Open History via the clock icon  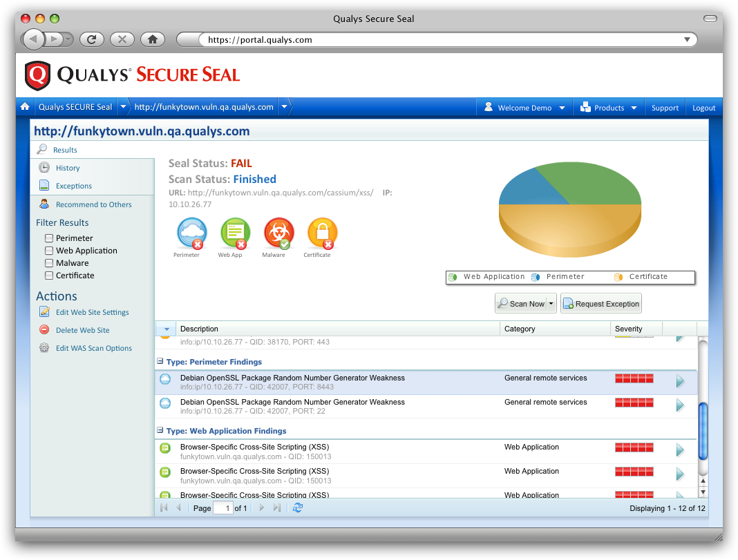tap(45, 168)
